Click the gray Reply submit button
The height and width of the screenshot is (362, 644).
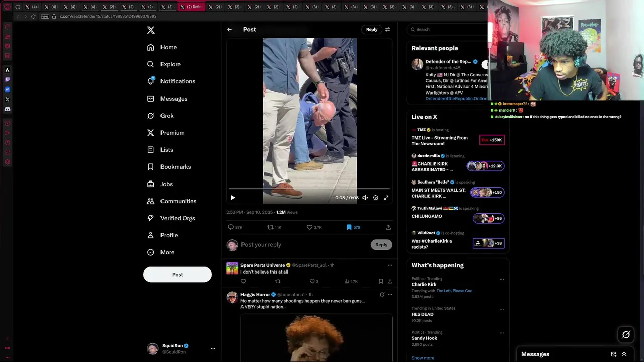point(381,245)
